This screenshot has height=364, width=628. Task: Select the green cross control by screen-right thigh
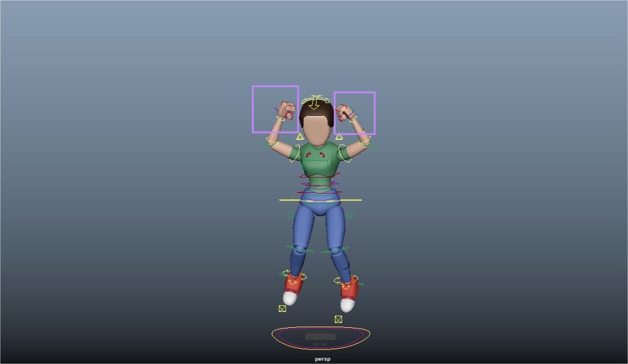click(x=349, y=215)
